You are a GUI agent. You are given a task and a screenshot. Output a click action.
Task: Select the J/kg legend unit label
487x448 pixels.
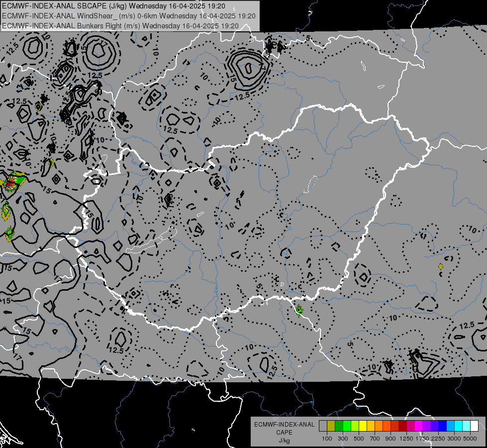[x=284, y=441]
